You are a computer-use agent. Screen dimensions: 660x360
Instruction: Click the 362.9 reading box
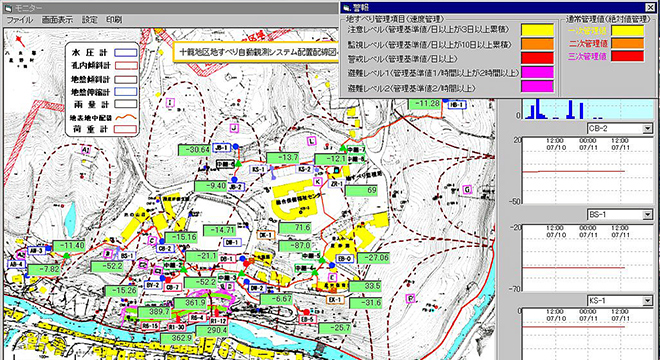coord(177,339)
